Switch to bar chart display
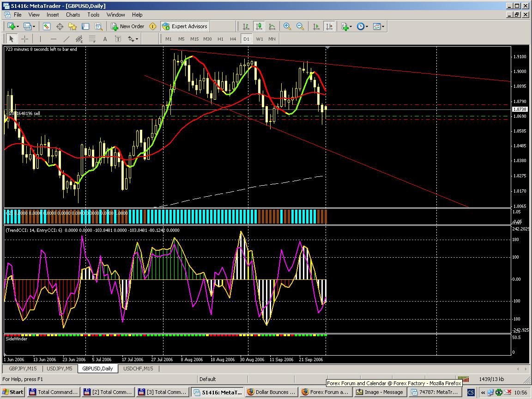This screenshot has height=399, width=532. pyautogui.click(x=246, y=26)
